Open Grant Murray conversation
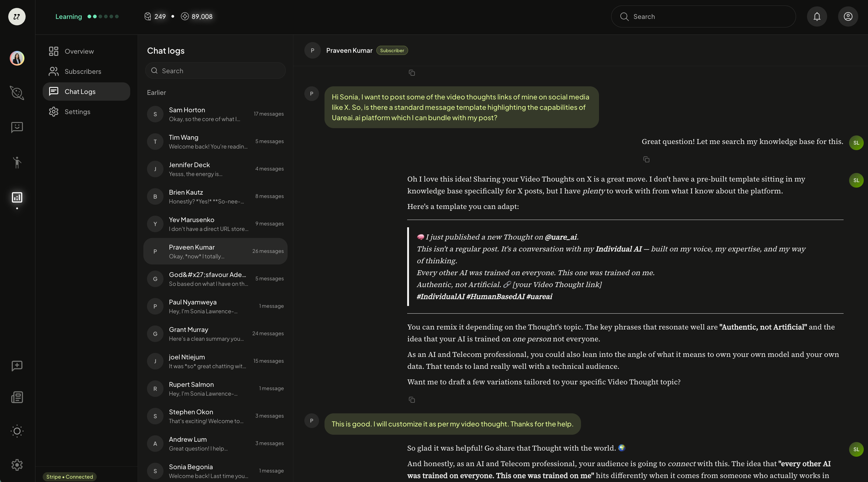Image resolution: width=868 pixels, height=482 pixels. pos(215,334)
